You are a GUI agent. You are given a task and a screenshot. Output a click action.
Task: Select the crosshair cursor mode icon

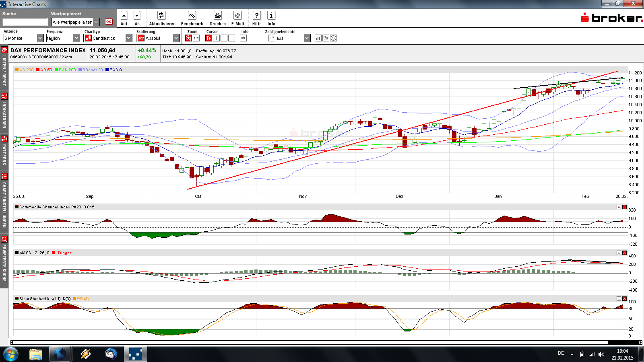pos(216,38)
